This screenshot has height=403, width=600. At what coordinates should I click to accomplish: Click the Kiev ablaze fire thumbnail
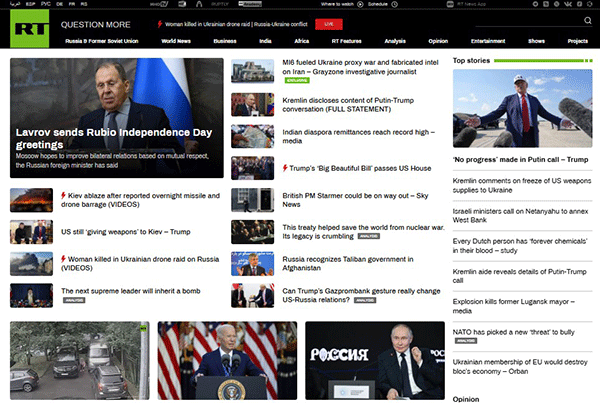31,200
